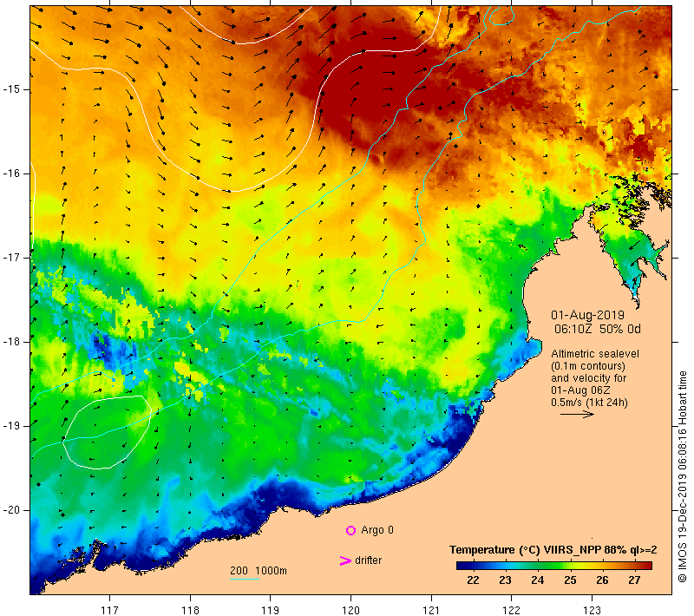Screen dimensions: 694x616
Task: Click the 26 value on temperature scale
Action: 602,580
